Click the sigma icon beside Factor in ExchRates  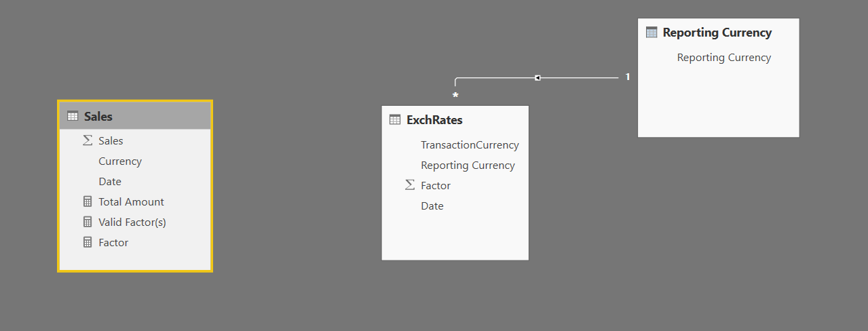(x=409, y=185)
